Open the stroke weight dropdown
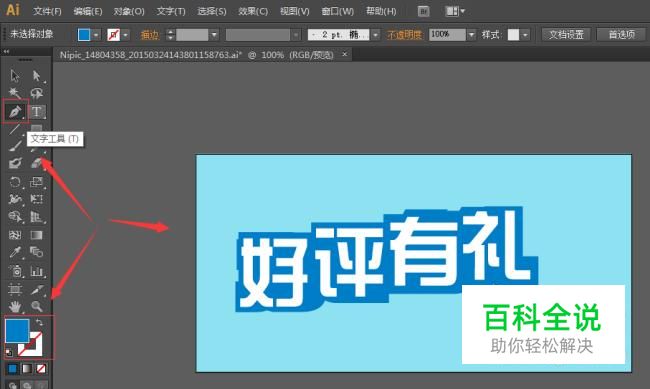 (x=214, y=35)
